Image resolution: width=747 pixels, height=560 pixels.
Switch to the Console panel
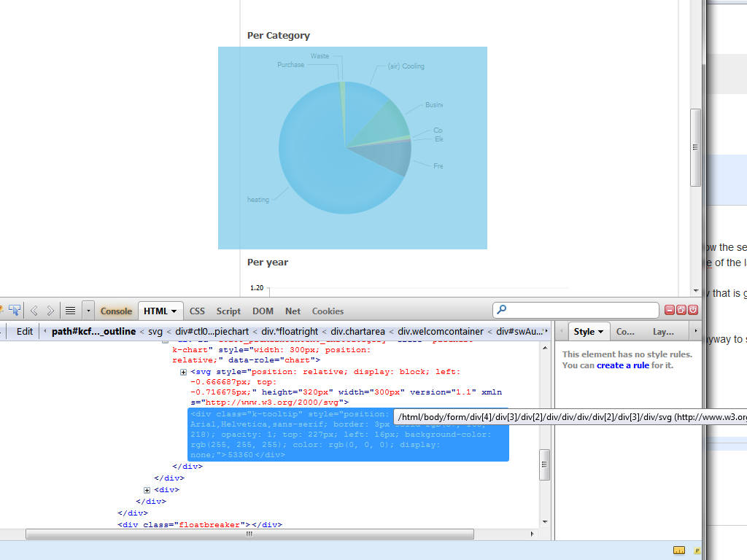[x=116, y=311]
